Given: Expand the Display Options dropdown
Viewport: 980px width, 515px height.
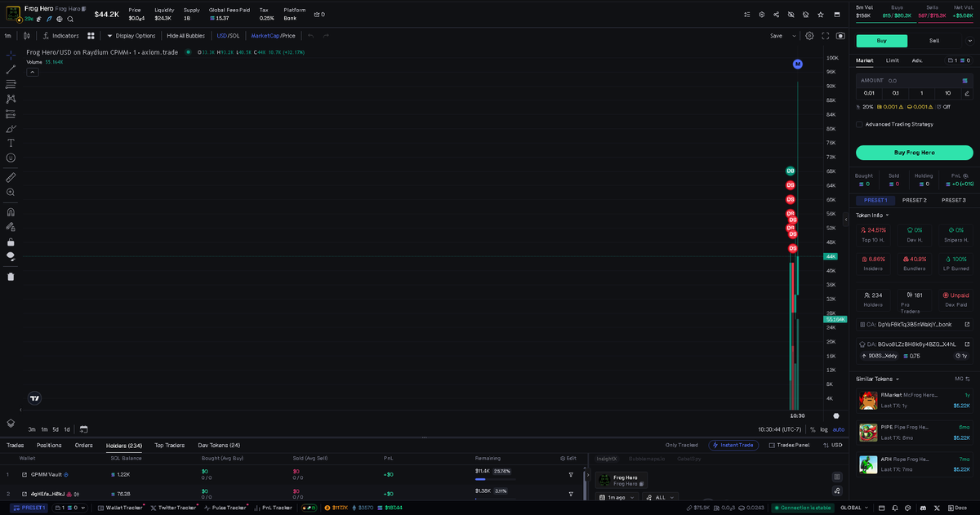Looking at the screenshot, I should click(x=131, y=36).
